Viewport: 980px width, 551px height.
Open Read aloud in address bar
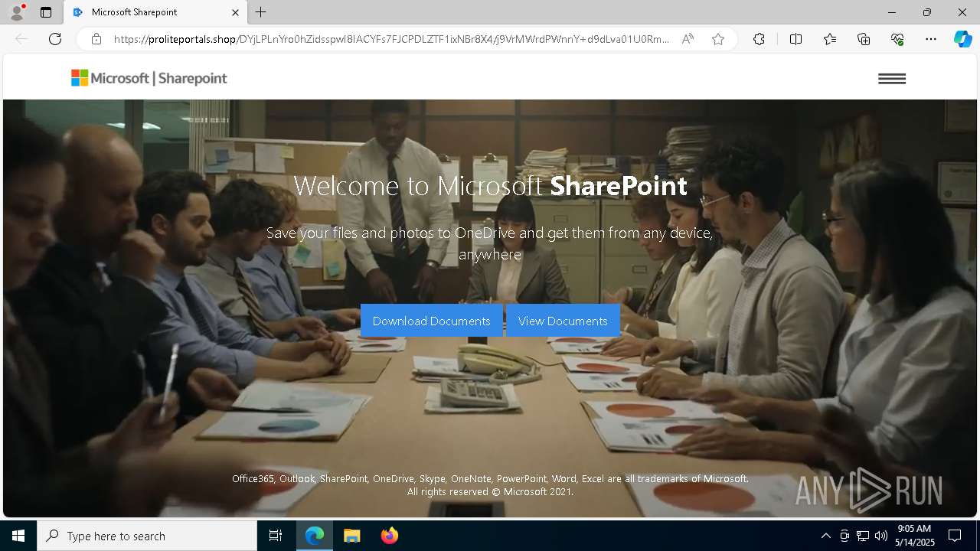point(688,39)
